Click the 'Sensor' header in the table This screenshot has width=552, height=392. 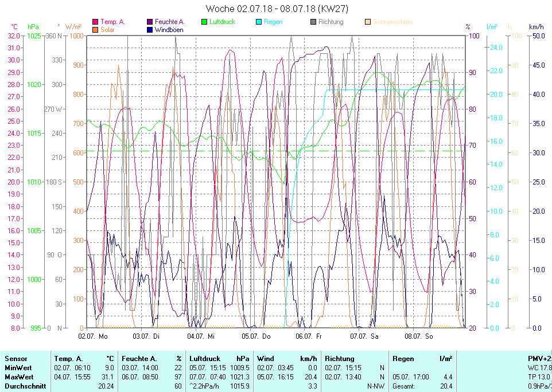click(x=16, y=359)
